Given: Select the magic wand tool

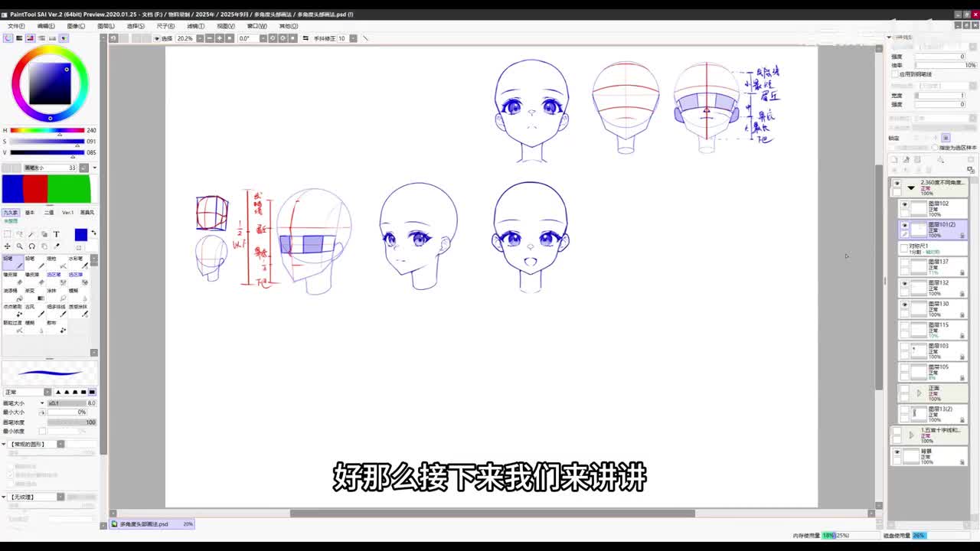Looking at the screenshot, I should [x=31, y=234].
